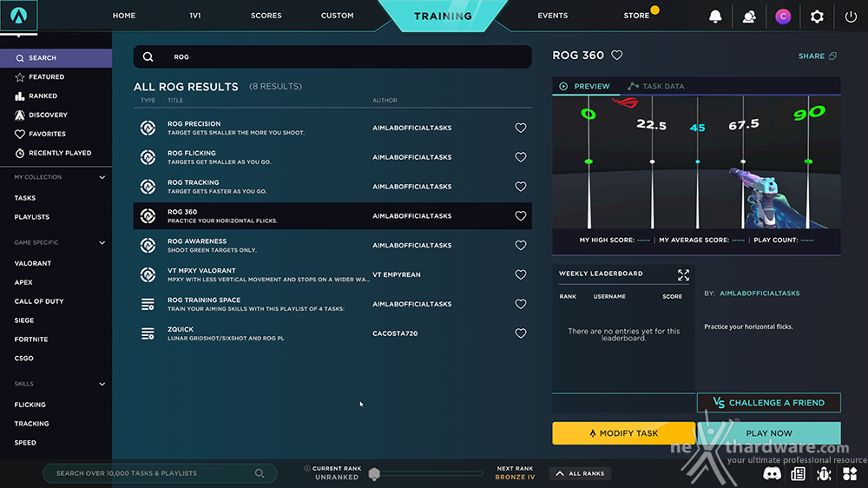Open the friends icon in the top bar
The height and width of the screenshot is (488, 868).
click(749, 16)
